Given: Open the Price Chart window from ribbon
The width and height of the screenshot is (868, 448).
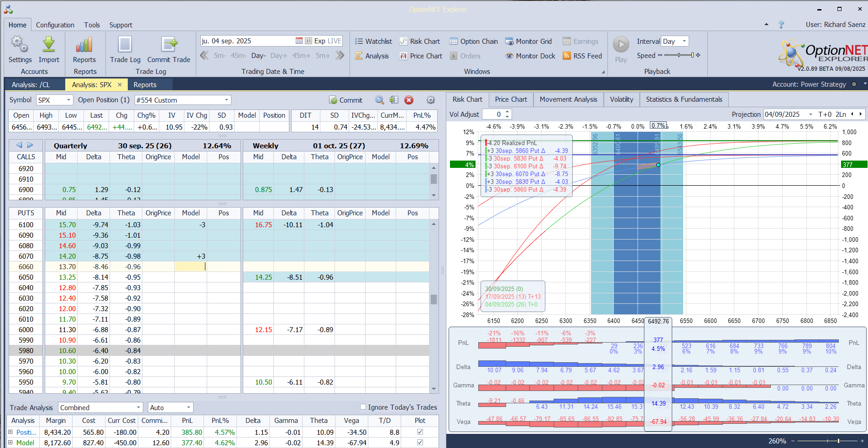Looking at the screenshot, I should tap(421, 56).
